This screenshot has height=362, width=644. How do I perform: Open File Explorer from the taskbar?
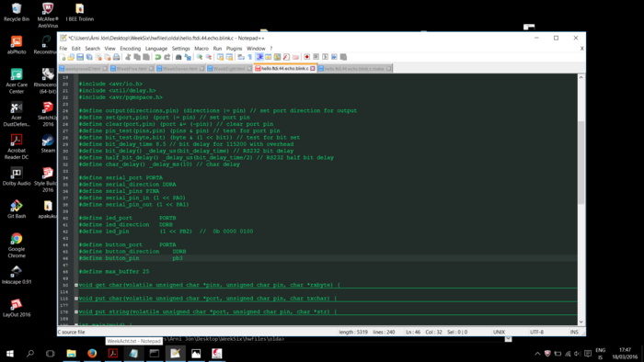(71, 354)
